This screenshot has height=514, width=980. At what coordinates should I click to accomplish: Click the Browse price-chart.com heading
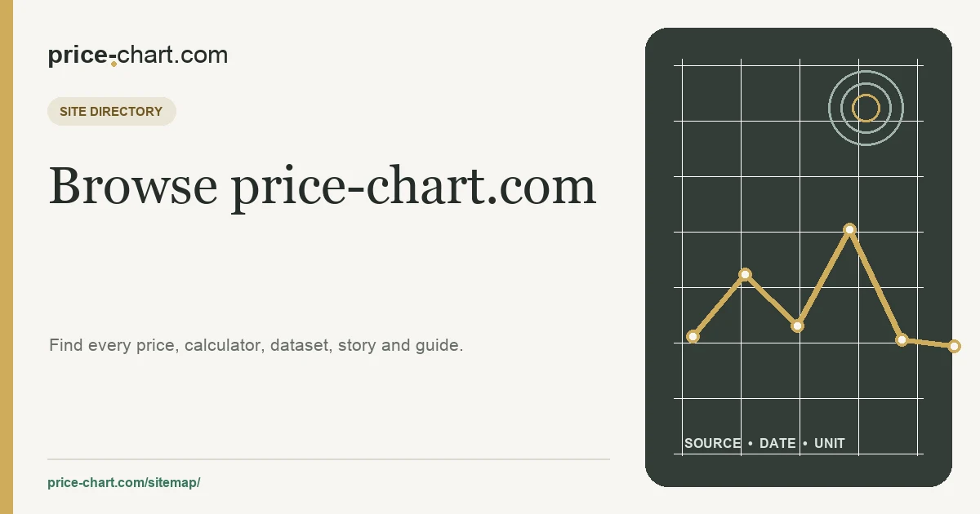[323, 186]
